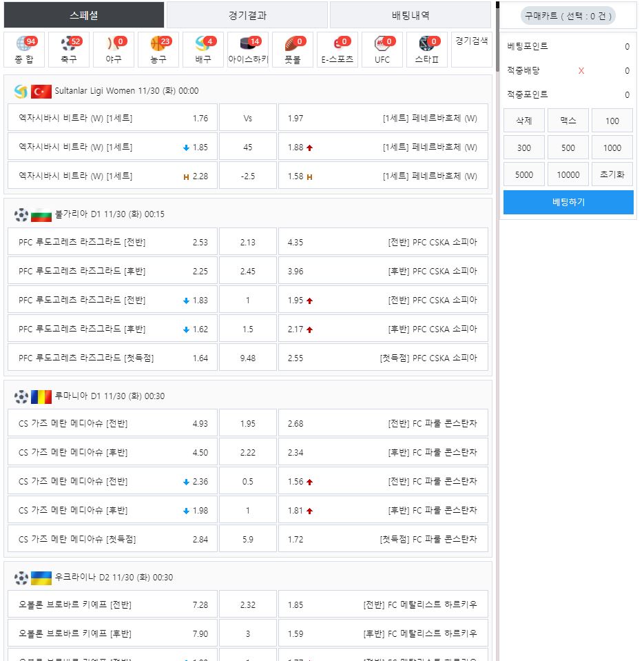This screenshot has width=644, height=661.
Task: Bet 후반 draw at 2.22 가즈 메탄 match
Action: (248, 452)
